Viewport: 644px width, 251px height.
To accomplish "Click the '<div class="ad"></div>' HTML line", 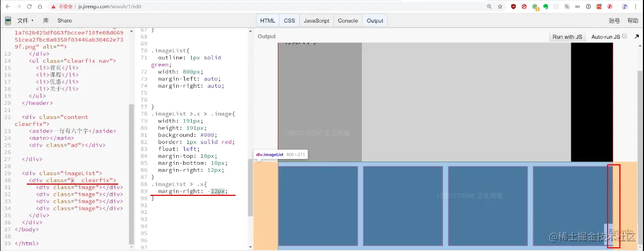I will [67, 144].
